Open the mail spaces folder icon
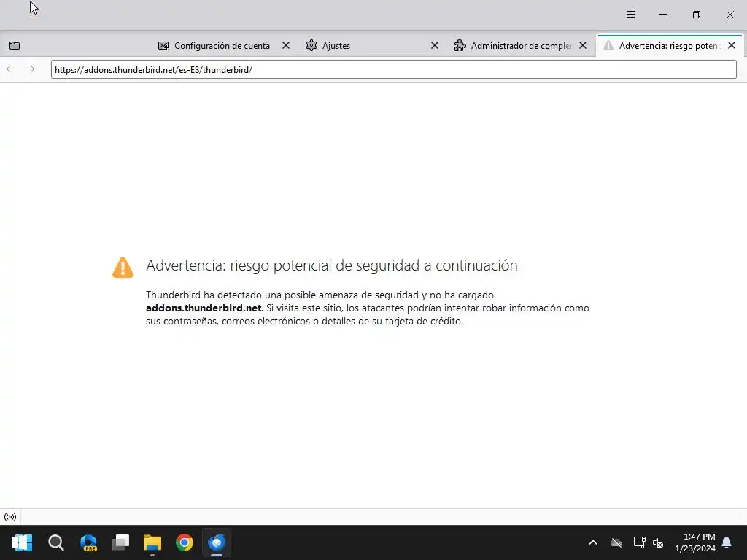 point(15,46)
